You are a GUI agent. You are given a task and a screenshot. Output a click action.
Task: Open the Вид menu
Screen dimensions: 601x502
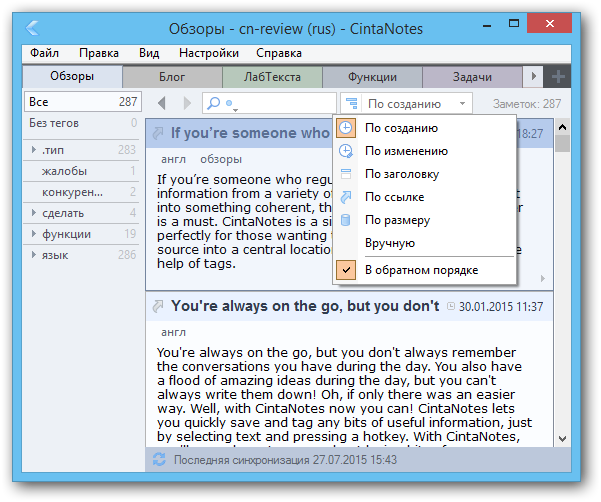click(149, 53)
